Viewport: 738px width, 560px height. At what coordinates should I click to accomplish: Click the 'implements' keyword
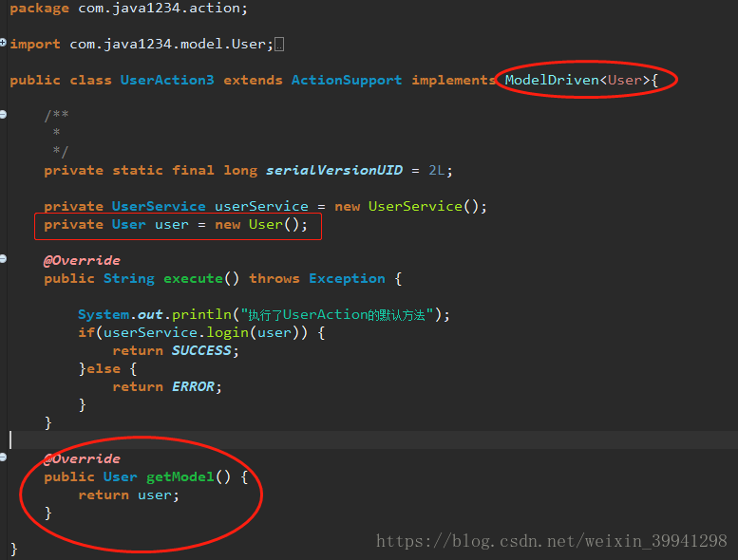[453, 80]
